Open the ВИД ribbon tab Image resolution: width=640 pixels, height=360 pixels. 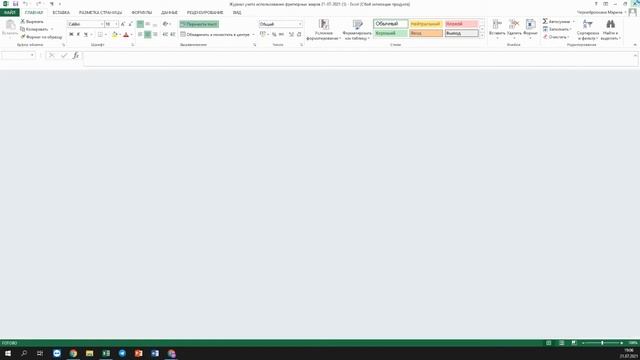[x=237, y=12]
